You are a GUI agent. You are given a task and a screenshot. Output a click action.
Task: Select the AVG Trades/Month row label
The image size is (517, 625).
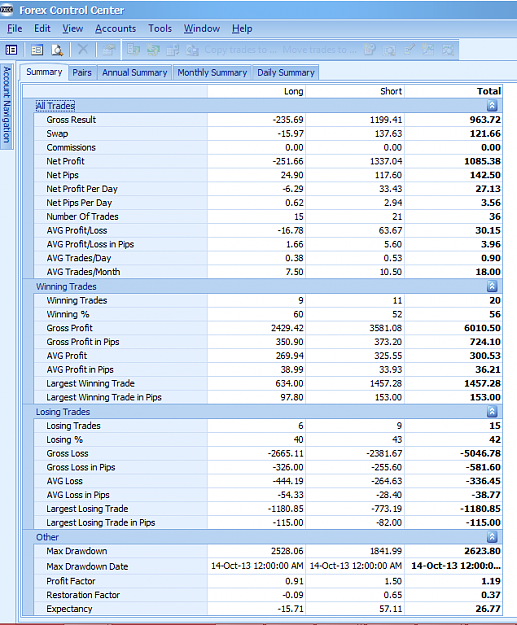point(83,272)
